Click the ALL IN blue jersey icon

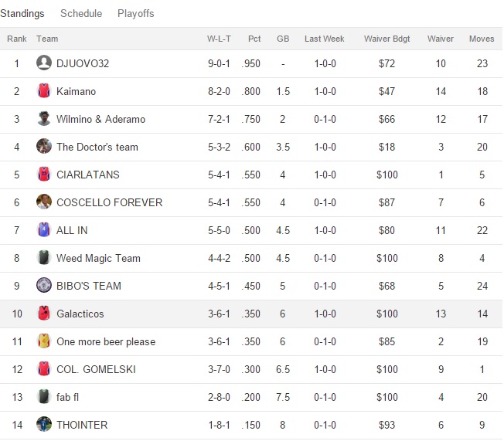pyautogui.click(x=44, y=230)
